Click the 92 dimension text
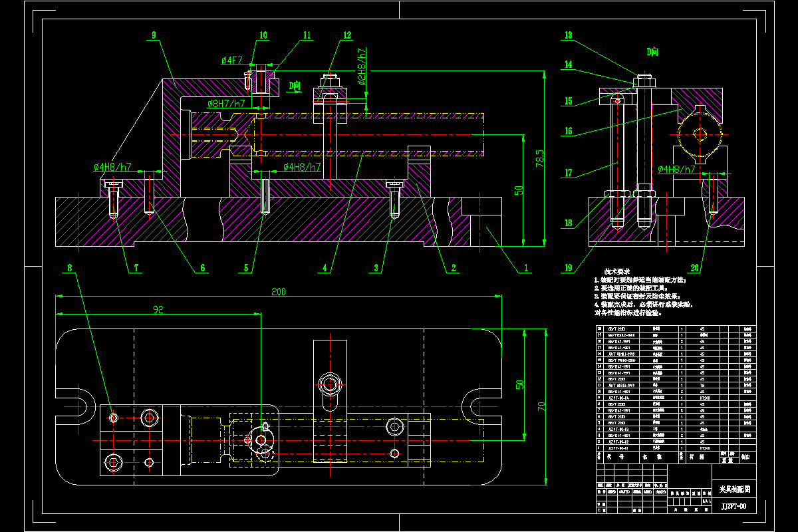 (159, 309)
